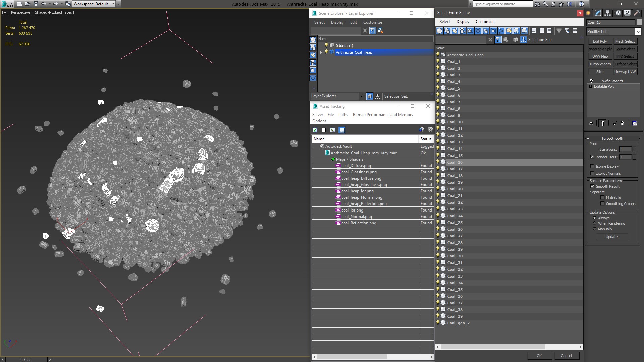Click the OK button in Select From Scene
The height and width of the screenshot is (362, 644).
[539, 356]
